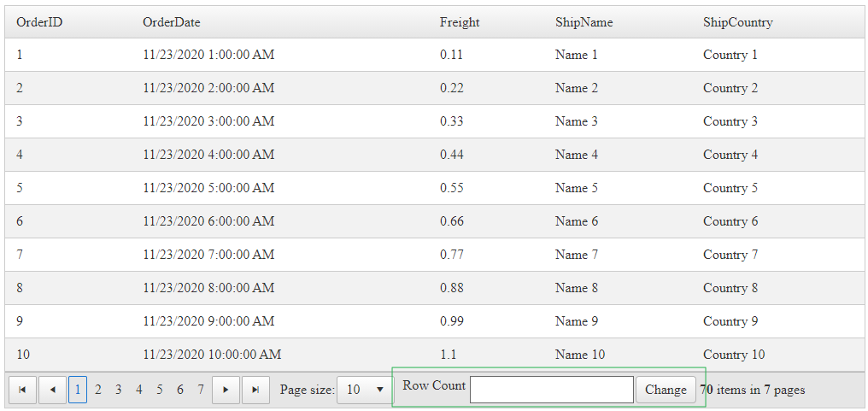
Task: Sort by the OrderDate column header
Action: pyautogui.click(x=172, y=22)
